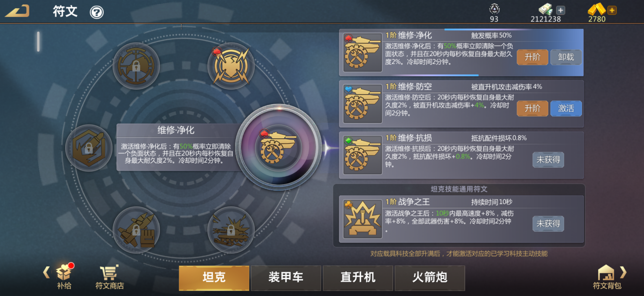644x296 pixels.
Task: Open the 符文背包 rune backpack
Action: [x=607, y=277]
